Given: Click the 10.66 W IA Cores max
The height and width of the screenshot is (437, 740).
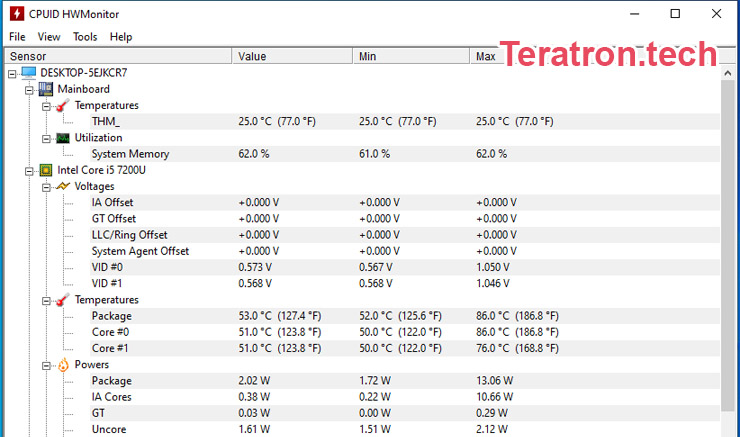Looking at the screenshot, I should click(x=495, y=397).
